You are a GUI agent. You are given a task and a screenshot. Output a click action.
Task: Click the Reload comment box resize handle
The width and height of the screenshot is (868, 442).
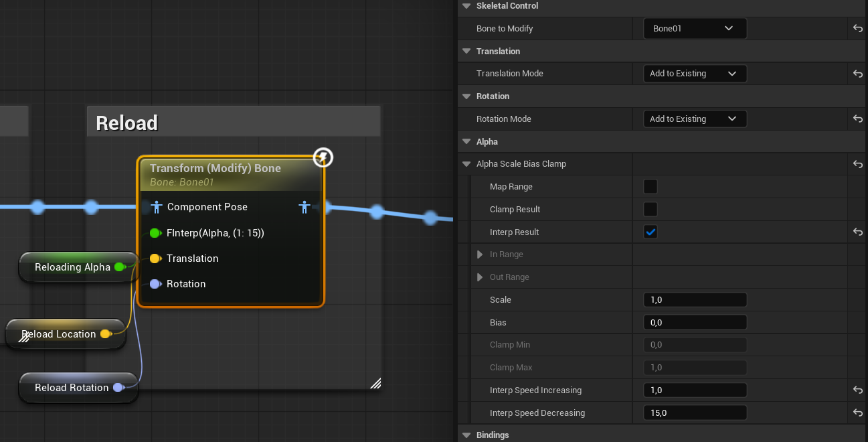coord(375,384)
